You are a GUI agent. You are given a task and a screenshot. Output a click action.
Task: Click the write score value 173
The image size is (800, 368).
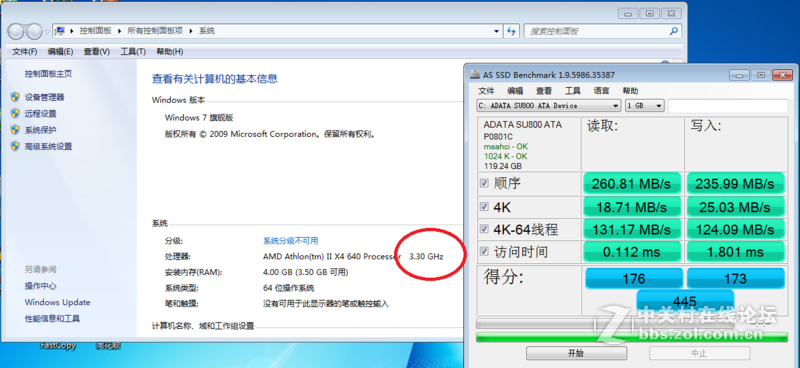735,279
